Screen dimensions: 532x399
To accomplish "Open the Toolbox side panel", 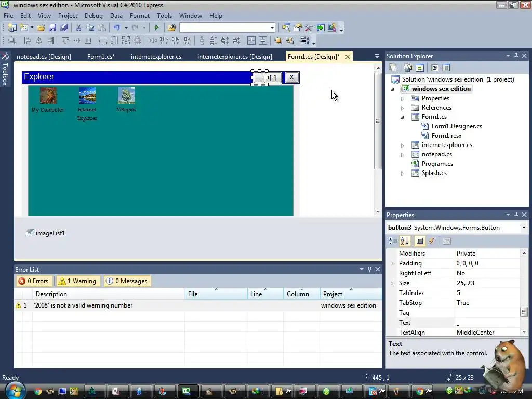I will pos(5,70).
